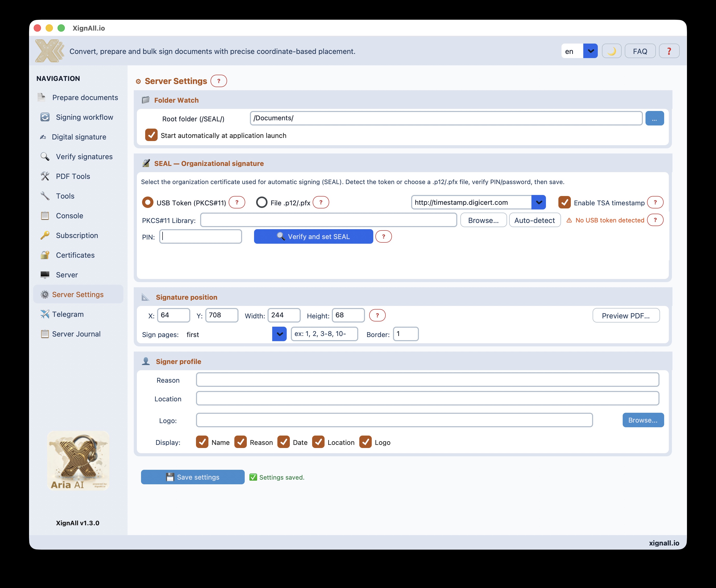Click the key icon next to Subscription
The height and width of the screenshot is (588, 716).
coord(45,235)
